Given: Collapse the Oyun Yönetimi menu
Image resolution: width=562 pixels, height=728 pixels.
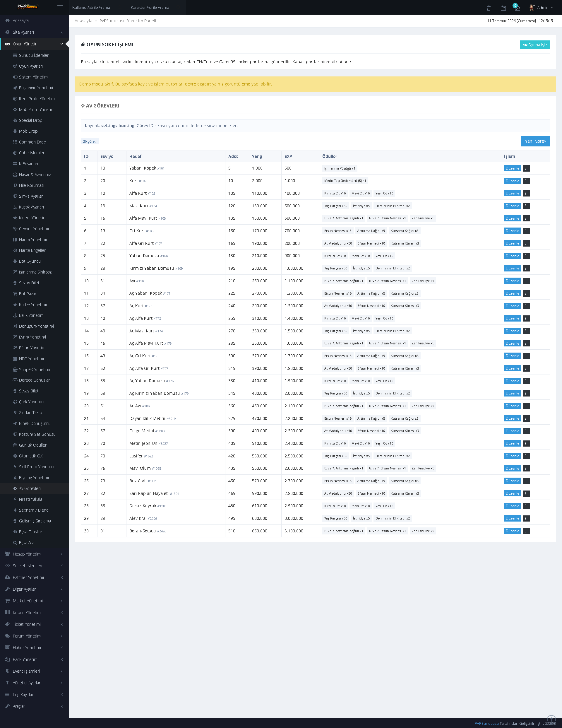Looking at the screenshot, I should (x=34, y=44).
